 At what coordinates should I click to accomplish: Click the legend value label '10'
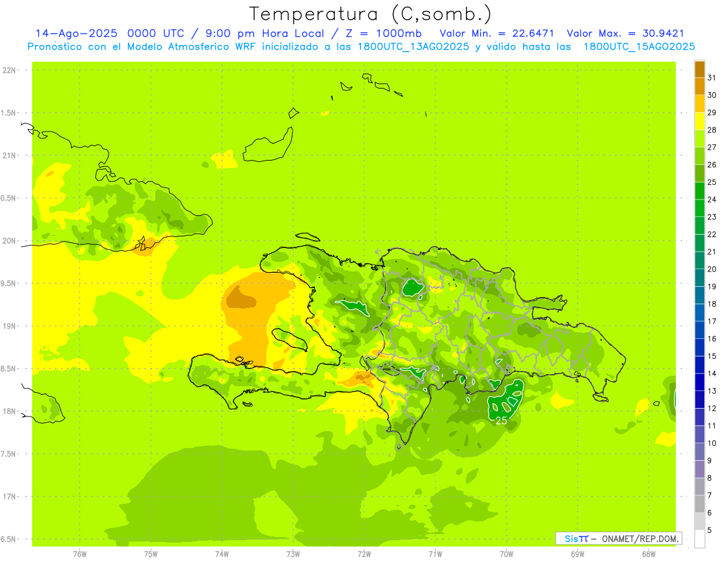coord(712,443)
